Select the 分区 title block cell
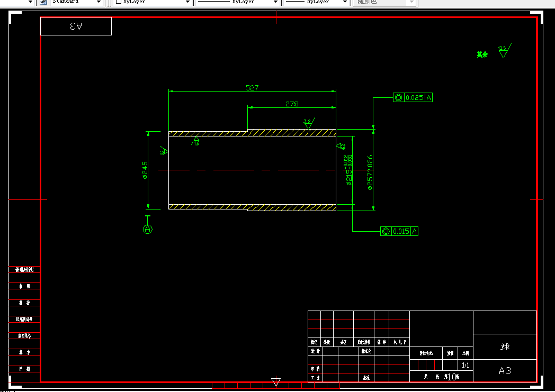555x392 pixels. click(343, 342)
